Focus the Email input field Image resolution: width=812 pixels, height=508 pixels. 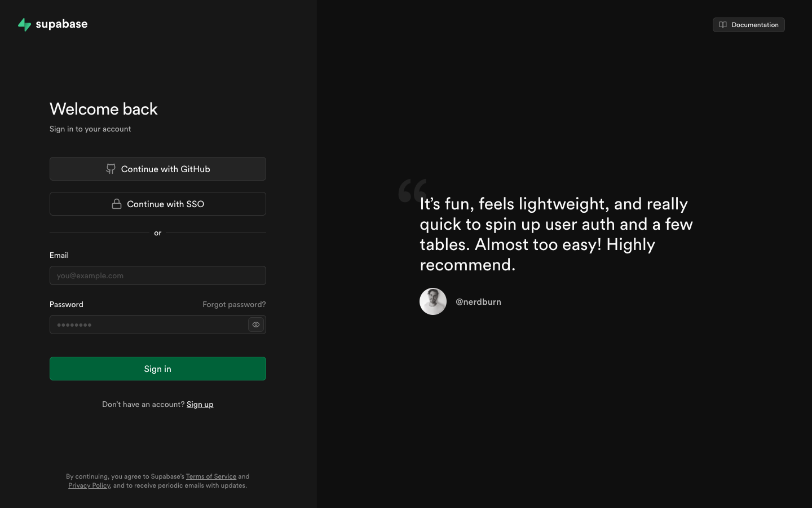click(157, 275)
